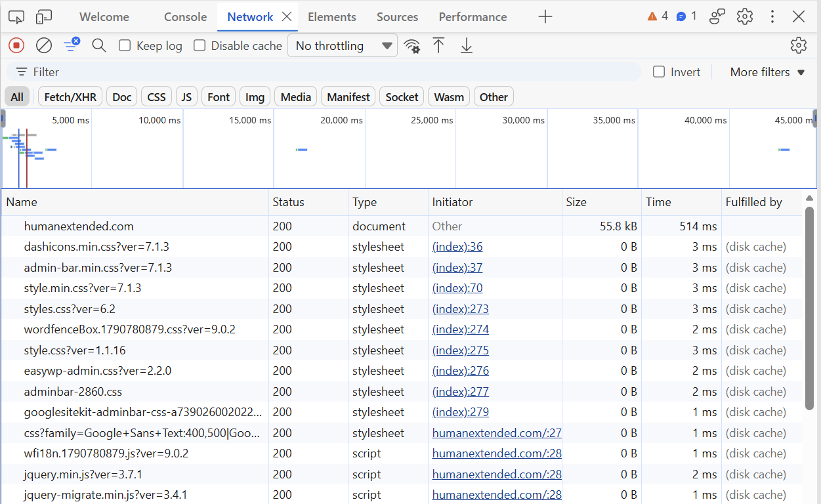Stop recording network log
This screenshot has width=821, height=504.
pyautogui.click(x=16, y=45)
